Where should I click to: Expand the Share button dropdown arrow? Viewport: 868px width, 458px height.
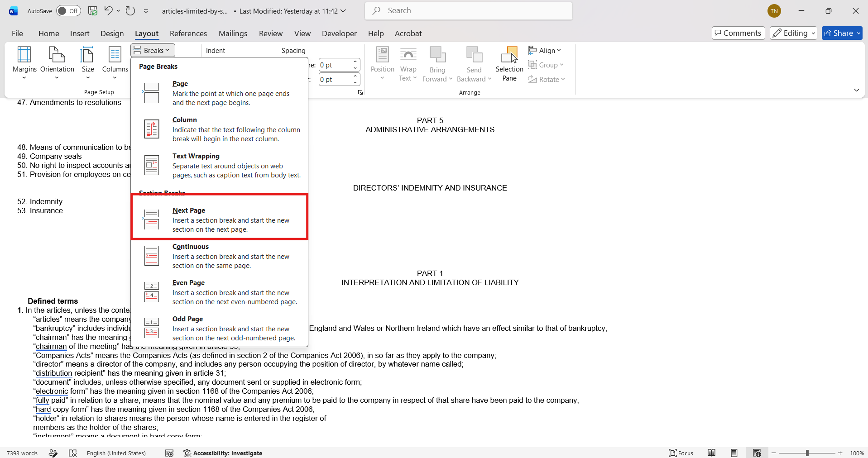click(x=858, y=33)
